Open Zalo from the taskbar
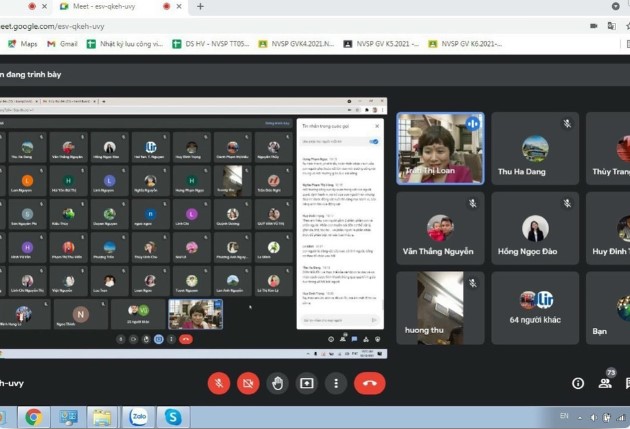630x429 pixels. (137, 417)
